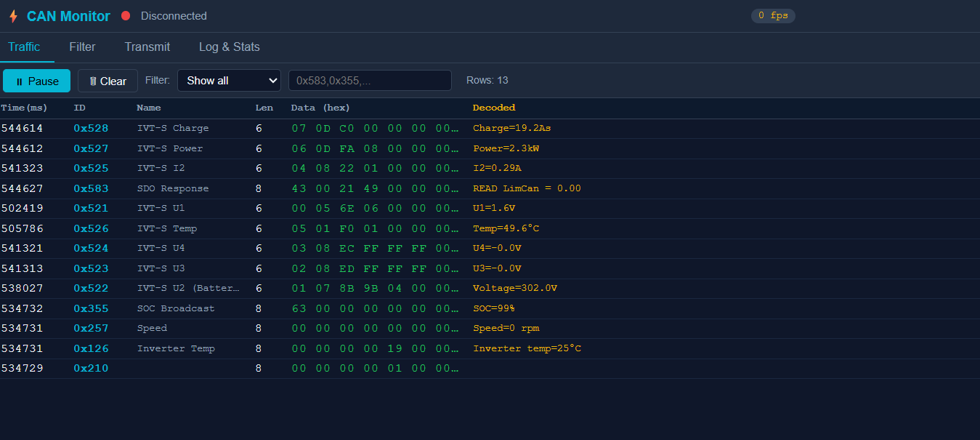Click the Voltage=302.0V decoded value

point(514,288)
